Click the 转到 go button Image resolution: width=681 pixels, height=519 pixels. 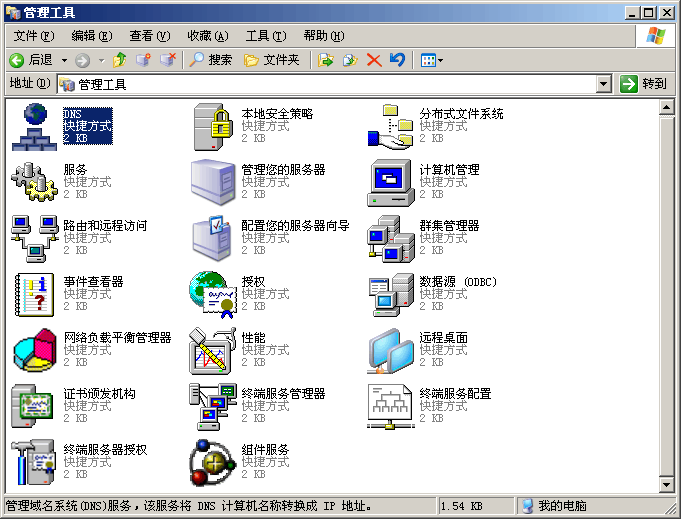[x=644, y=84]
